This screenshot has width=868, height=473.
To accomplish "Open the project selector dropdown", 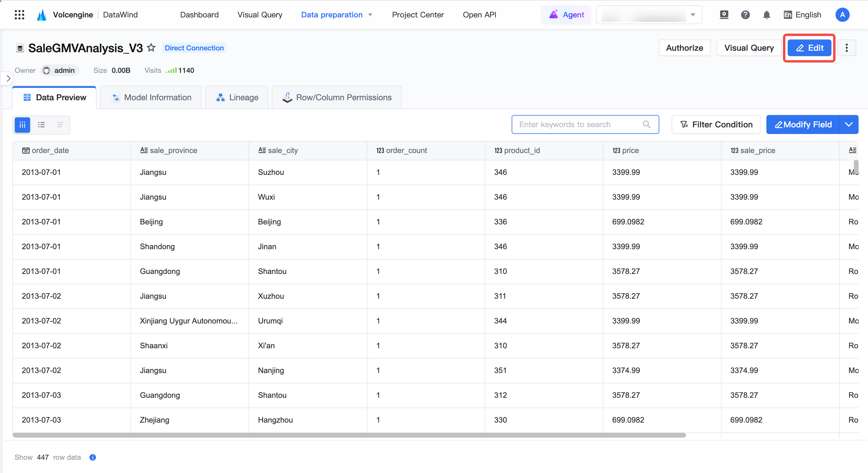I will [649, 15].
